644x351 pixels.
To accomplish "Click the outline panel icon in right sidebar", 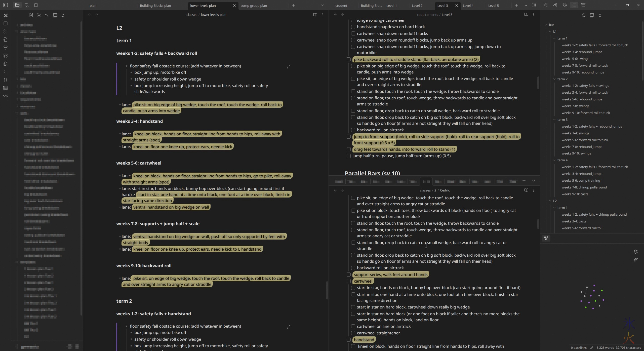I will coord(574,5).
